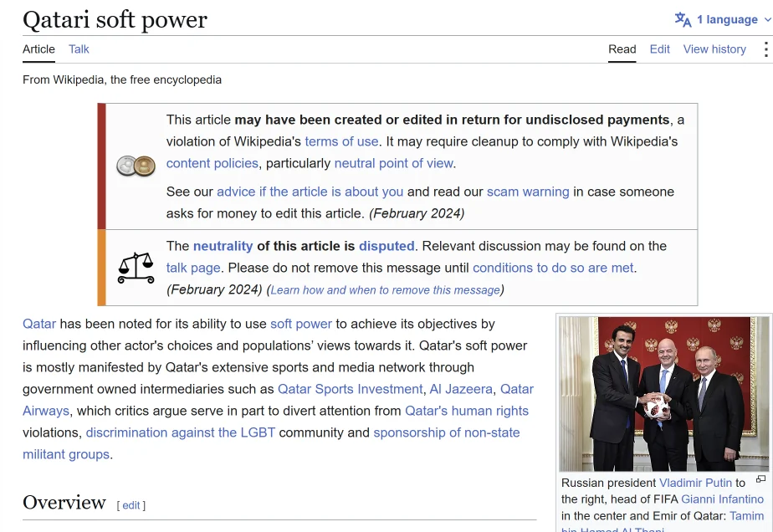Open the talk page link
This screenshot has width=773, height=532.
tap(193, 268)
